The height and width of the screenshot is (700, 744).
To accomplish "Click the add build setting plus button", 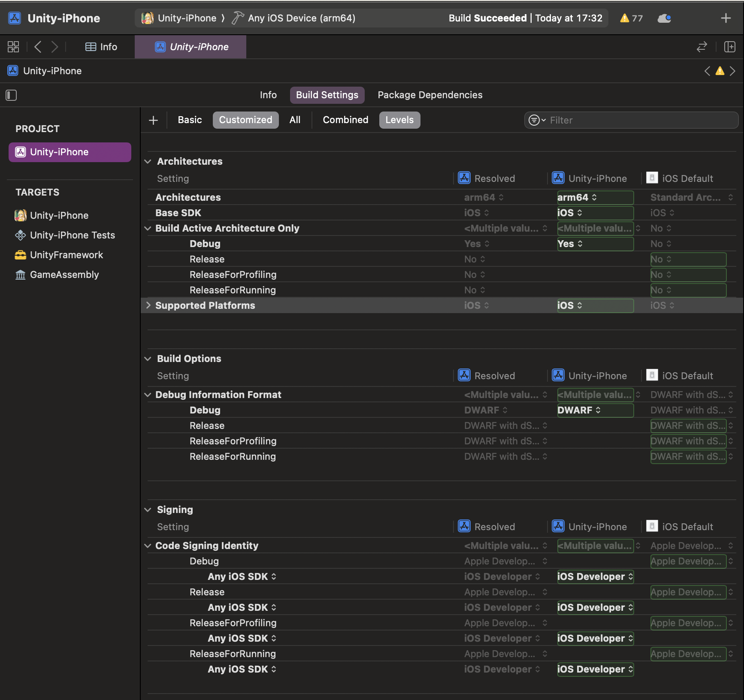I will coord(153,120).
